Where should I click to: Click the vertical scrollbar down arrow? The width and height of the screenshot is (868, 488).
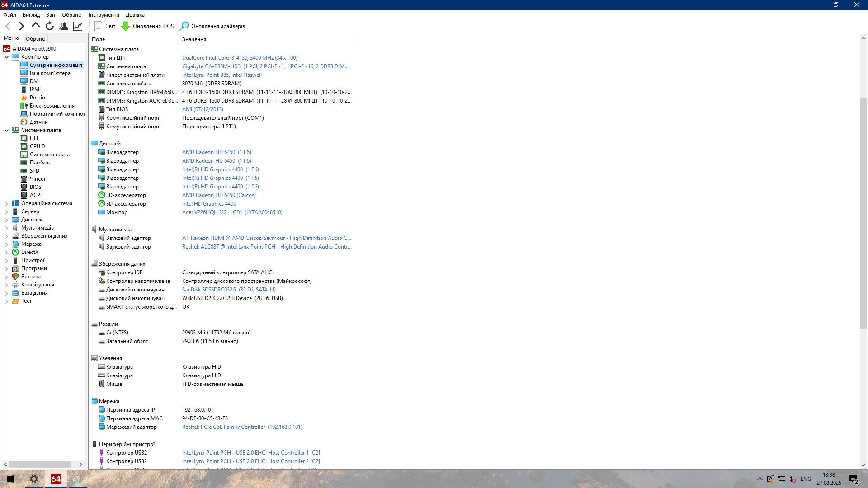click(x=863, y=465)
